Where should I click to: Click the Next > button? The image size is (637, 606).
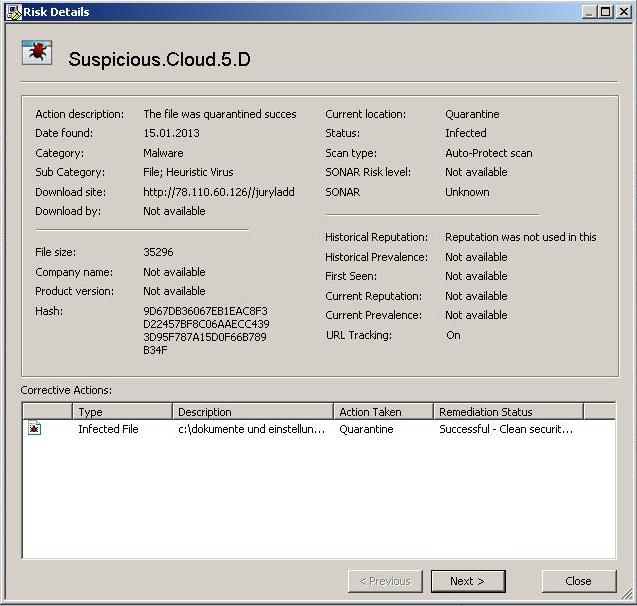(468, 581)
